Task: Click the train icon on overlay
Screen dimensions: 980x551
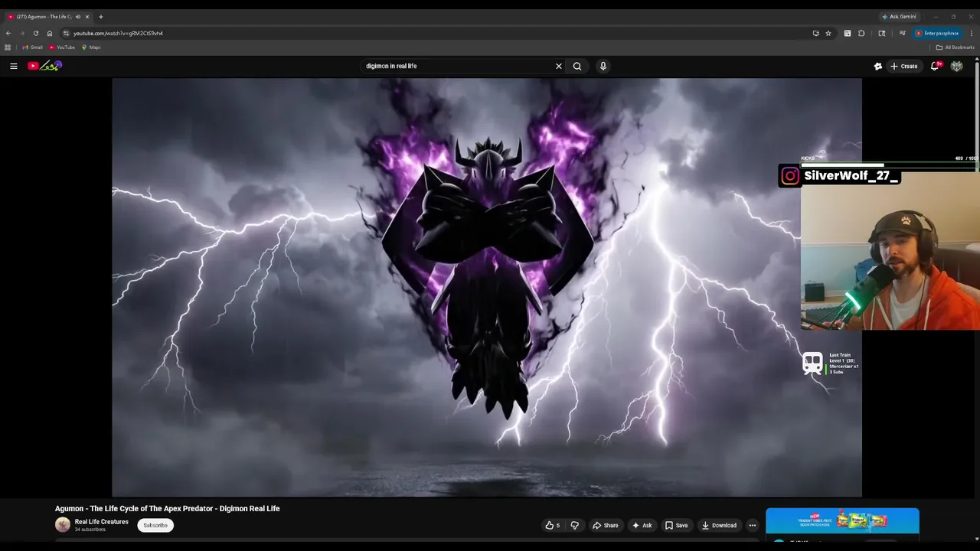Action: pos(812,363)
